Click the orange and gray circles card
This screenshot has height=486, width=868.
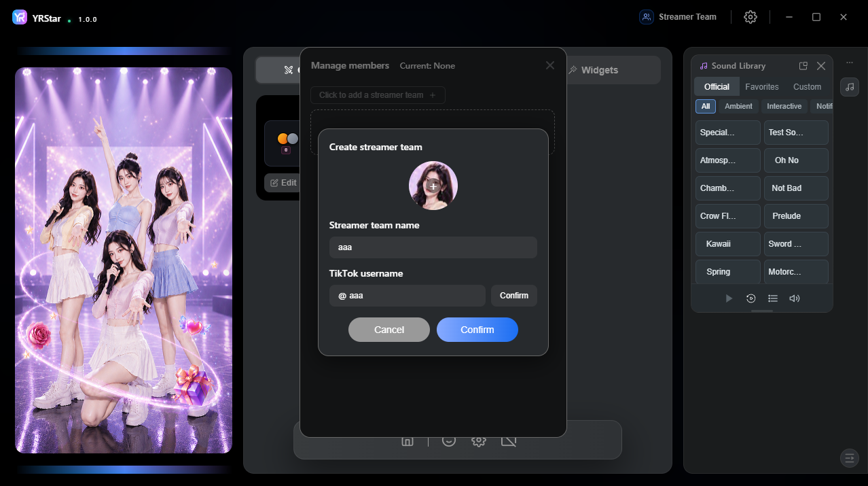point(281,143)
